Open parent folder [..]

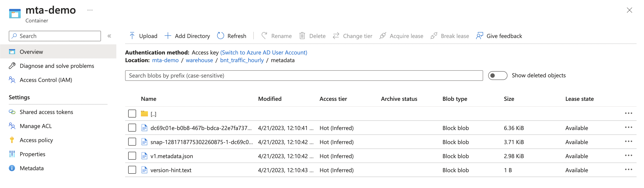click(x=153, y=114)
